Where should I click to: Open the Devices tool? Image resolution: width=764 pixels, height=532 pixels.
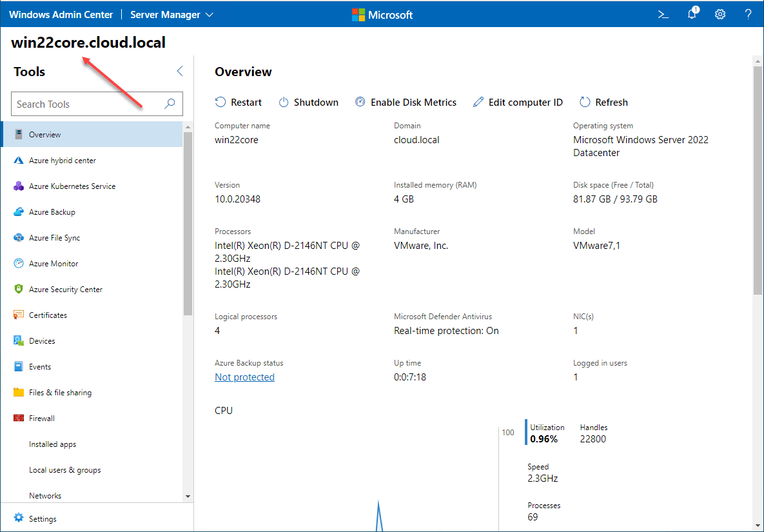(44, 340)
